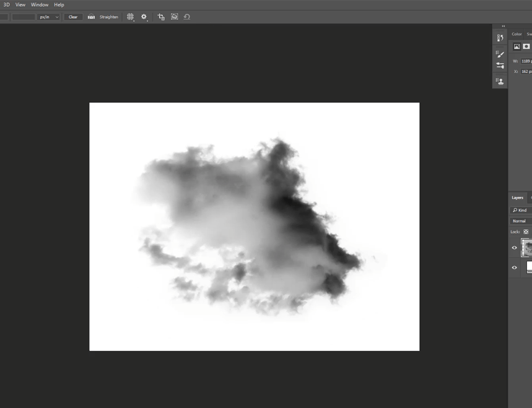Select the cloud layer thumbnail
532x408 pixels.
pos(527,248)
